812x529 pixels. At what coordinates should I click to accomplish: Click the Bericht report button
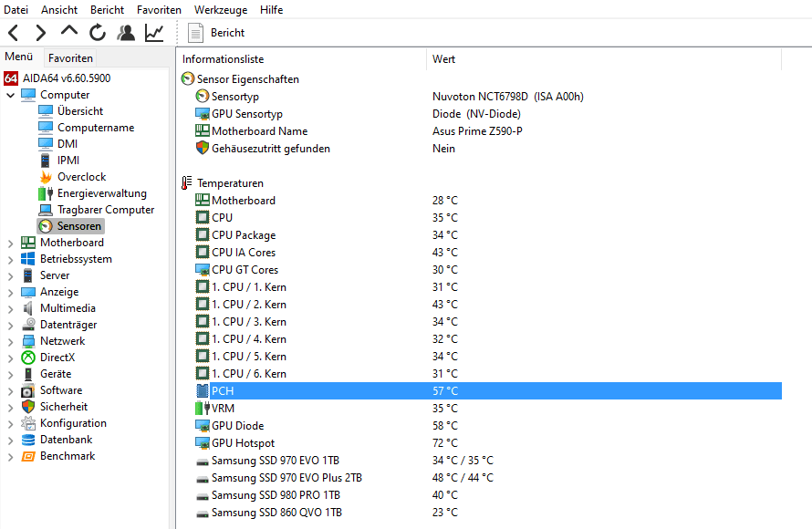click(216, 33)
